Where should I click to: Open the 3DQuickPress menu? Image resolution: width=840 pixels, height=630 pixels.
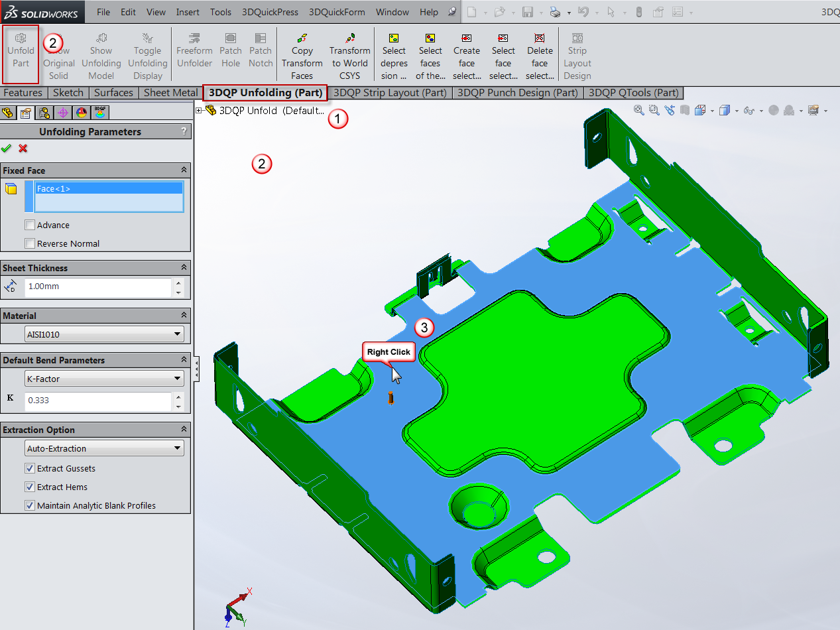pos(270,12)
